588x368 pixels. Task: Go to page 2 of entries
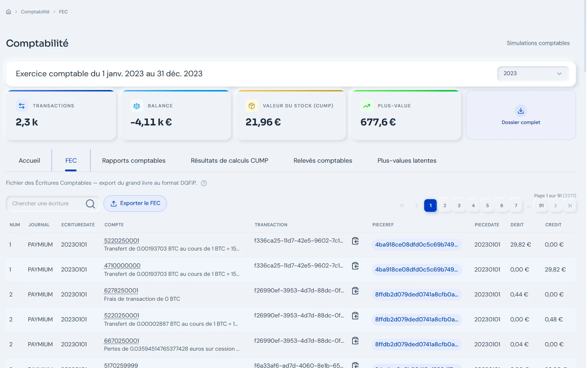click(x=445, y=206)
